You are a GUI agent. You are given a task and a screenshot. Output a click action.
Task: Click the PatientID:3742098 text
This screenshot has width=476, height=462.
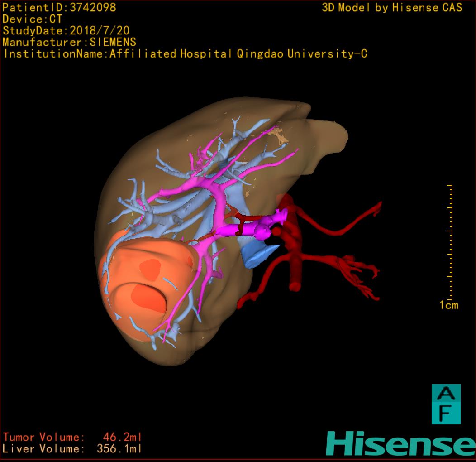pos(59,7)
